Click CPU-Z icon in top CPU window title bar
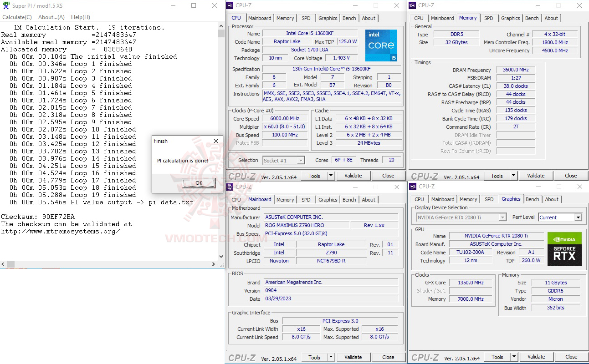 click(x=229, y=5)
